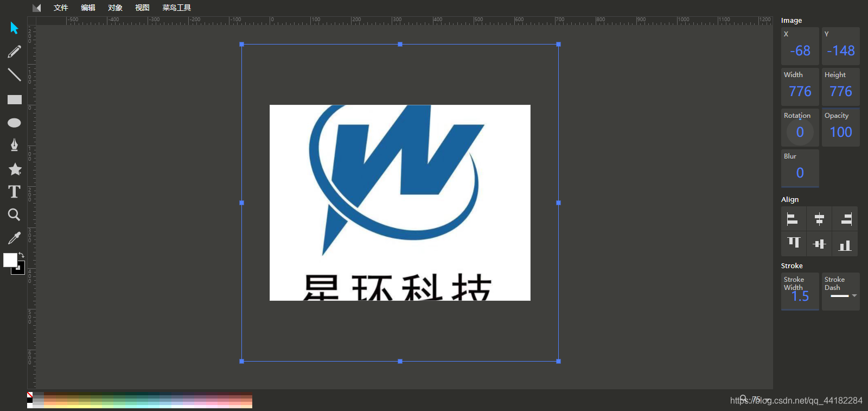
Task: Edit the X position value -68
Action: [800, 50]
